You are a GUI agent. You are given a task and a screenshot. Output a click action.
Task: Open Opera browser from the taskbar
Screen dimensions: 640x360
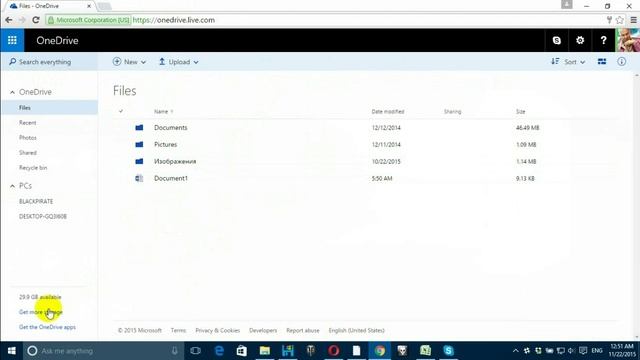click(333, 351)
